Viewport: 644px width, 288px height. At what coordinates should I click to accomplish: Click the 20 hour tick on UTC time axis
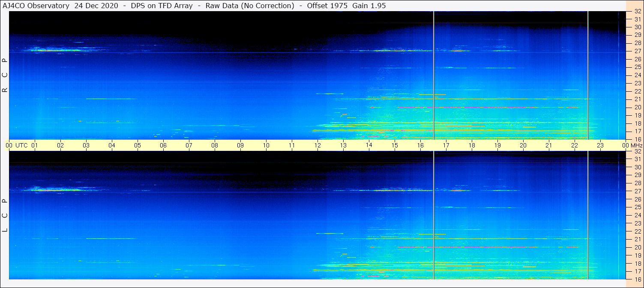[523, 145]
